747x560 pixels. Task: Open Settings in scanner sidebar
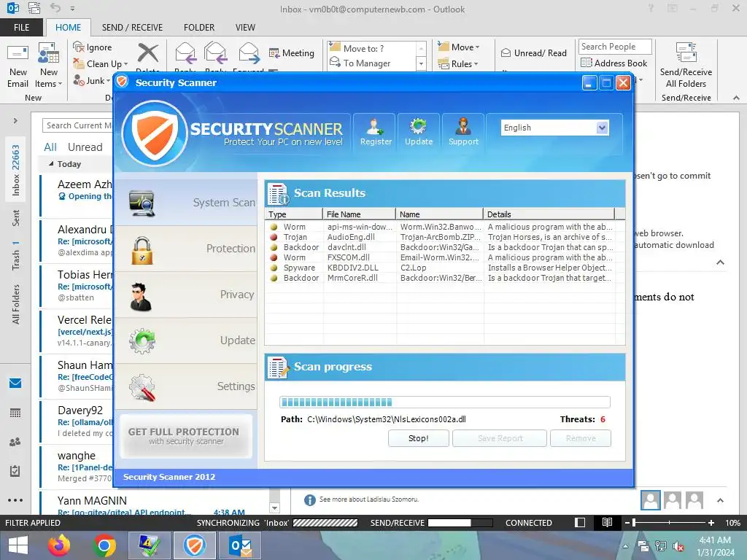pyautogui.click(x=186, y=386)
